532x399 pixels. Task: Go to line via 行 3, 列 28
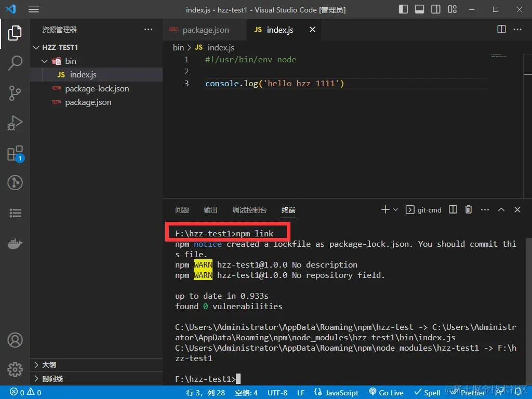[205, 393]
